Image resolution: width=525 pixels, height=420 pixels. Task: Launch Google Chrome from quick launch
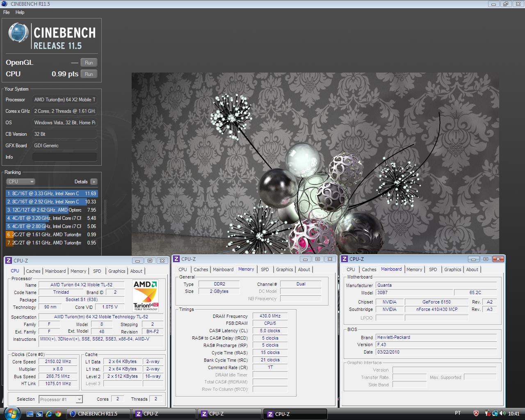point(59,414)
